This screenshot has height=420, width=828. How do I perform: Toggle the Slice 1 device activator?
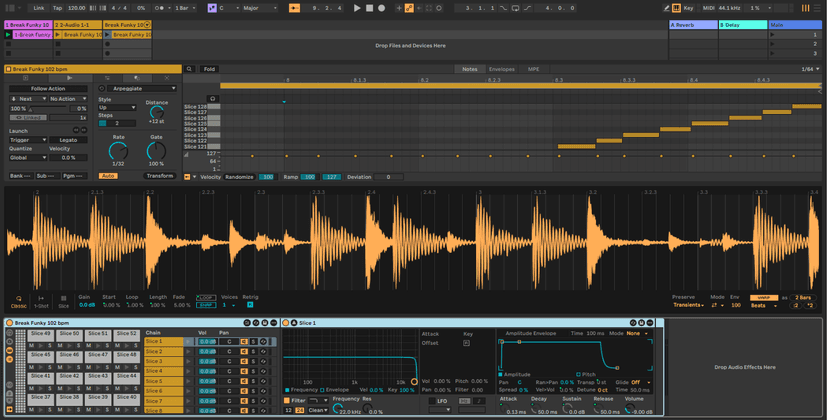click(286, 323)
